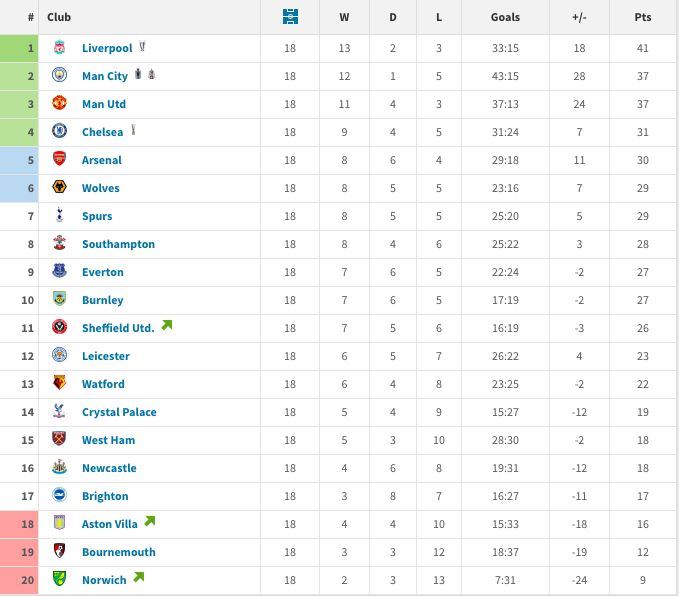The image size is (679, 596).
Task: Click the Bournemouth crest icon
Action: click(x=59, y=551)
